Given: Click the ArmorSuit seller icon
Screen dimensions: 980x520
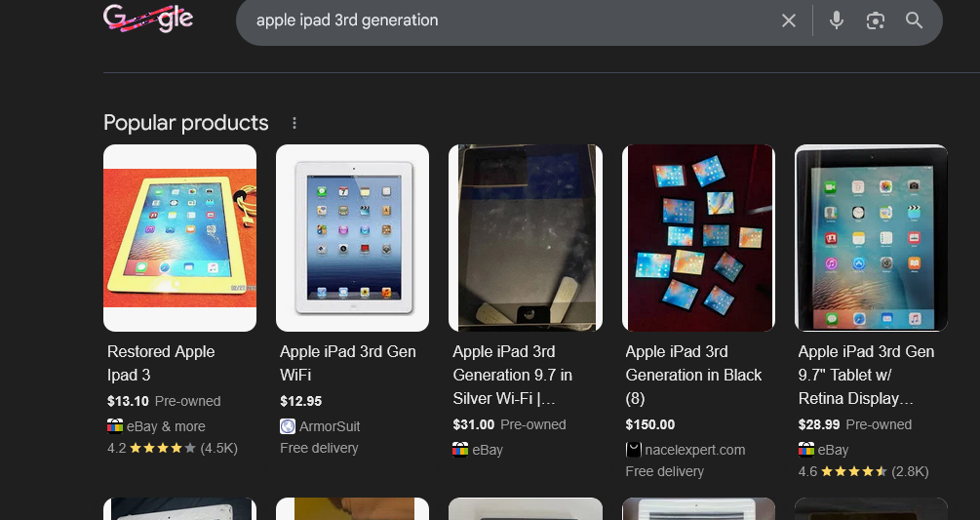Looking at the screenshot, I should (x=288, y=426).
